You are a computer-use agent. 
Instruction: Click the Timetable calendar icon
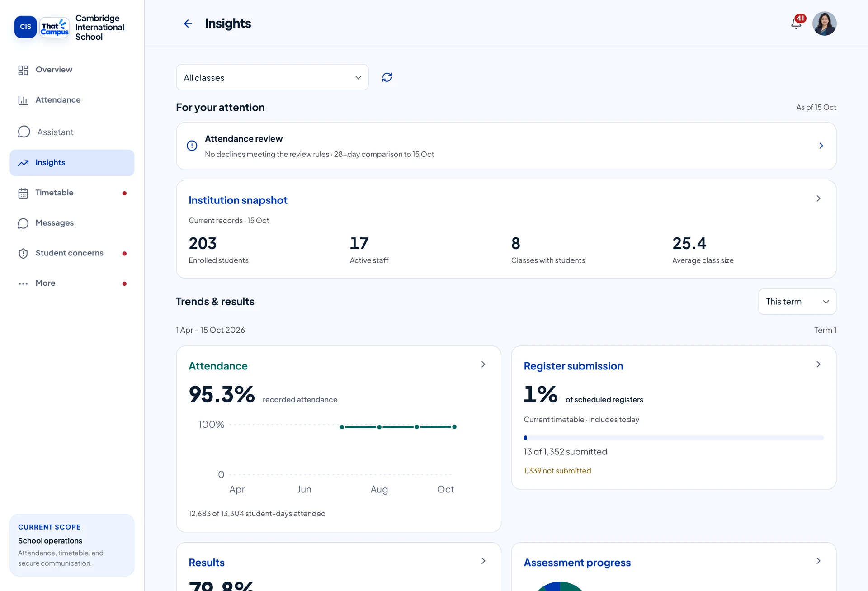point(23,193)
